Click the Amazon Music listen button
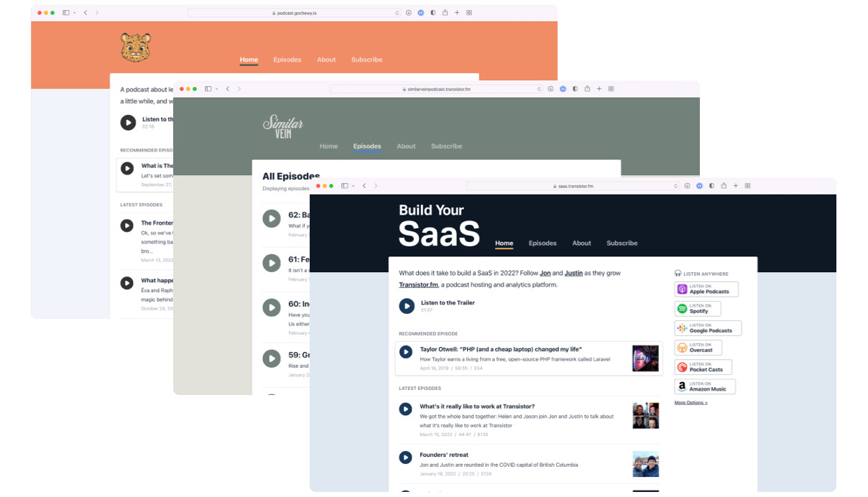The image size is (868, 497). [704, 386]
